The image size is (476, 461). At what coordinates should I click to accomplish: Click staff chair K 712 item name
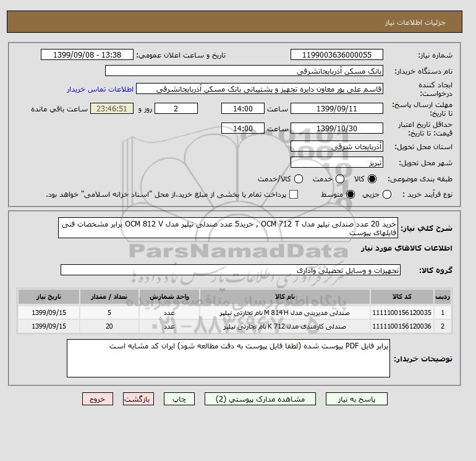click(285, 326)
